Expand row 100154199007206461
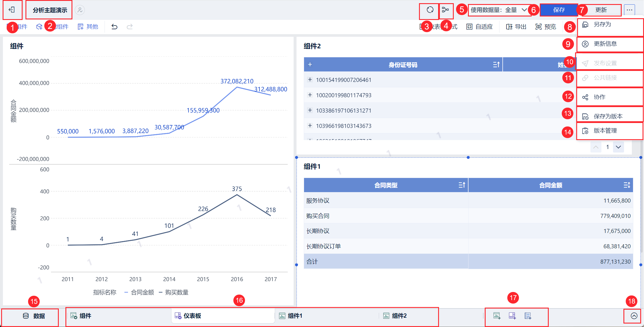644x327 pixels. pyautogui.click(x=310, y=80)
